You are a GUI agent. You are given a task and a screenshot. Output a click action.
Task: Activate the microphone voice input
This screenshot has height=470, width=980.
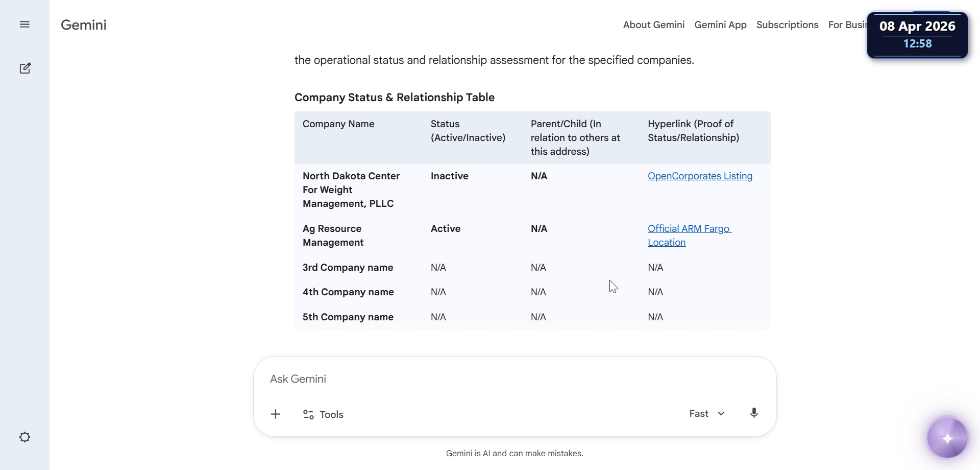pyautogui.click(x=754, y=413)
